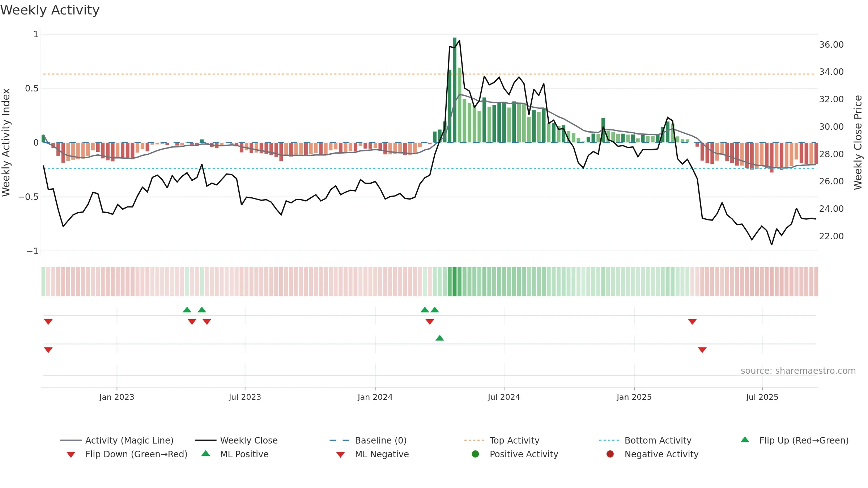Click the dark red Negative Activity legend dot

610,454
